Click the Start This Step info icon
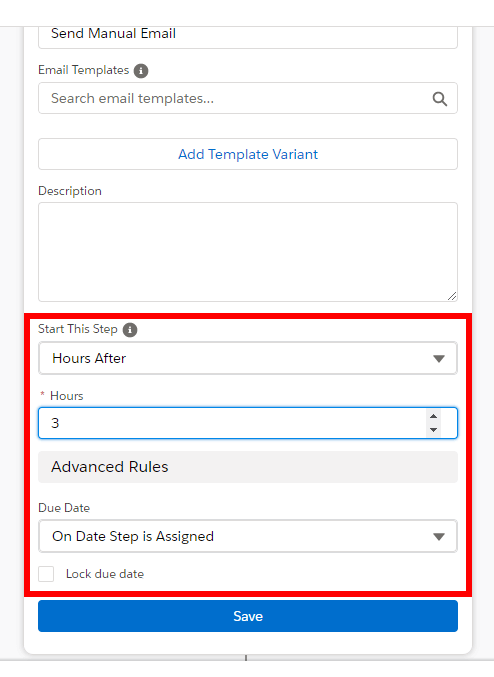Screen dimensions: 494x677 point(130,330)
